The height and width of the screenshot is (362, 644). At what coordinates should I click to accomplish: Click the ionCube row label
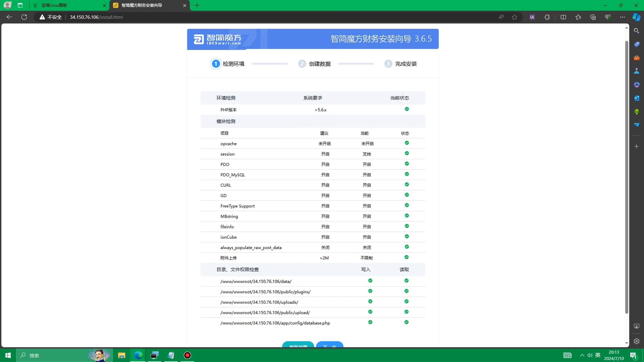pos(228,237)
